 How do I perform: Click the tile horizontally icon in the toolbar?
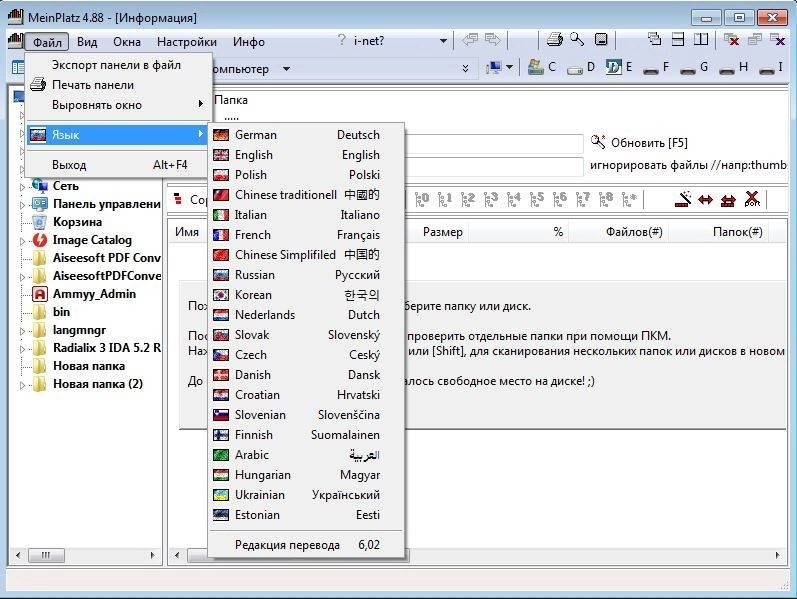(x=678, y=40)
